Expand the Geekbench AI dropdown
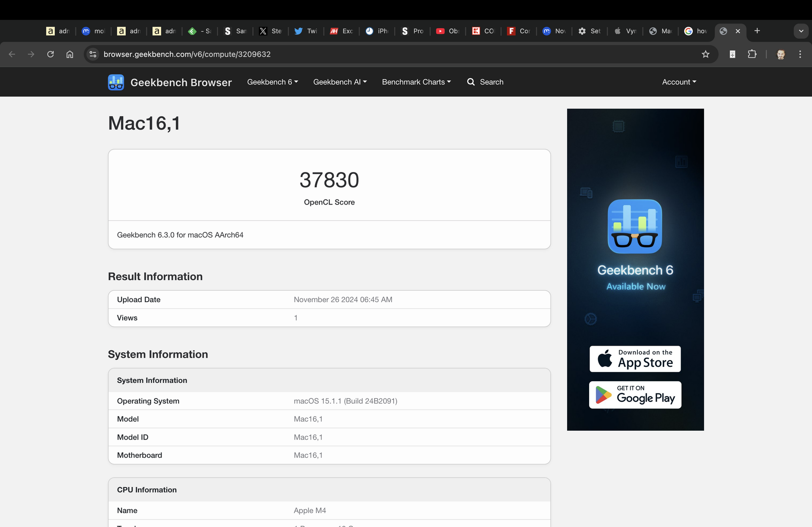Screen dimensions: 812x527 (340, 82)
